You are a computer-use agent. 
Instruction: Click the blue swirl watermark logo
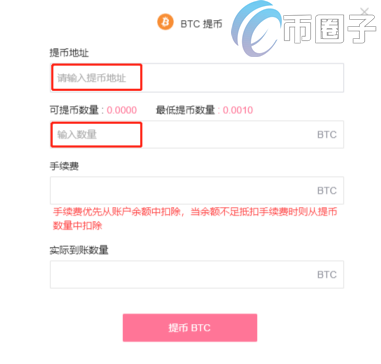(256, 30)
